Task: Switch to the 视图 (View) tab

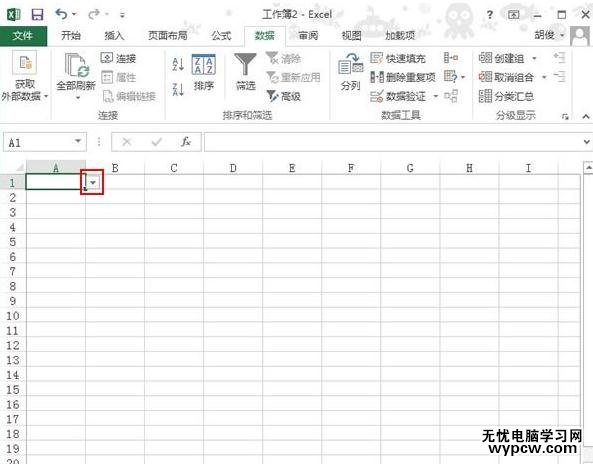Action: click(x=351, y=36)
